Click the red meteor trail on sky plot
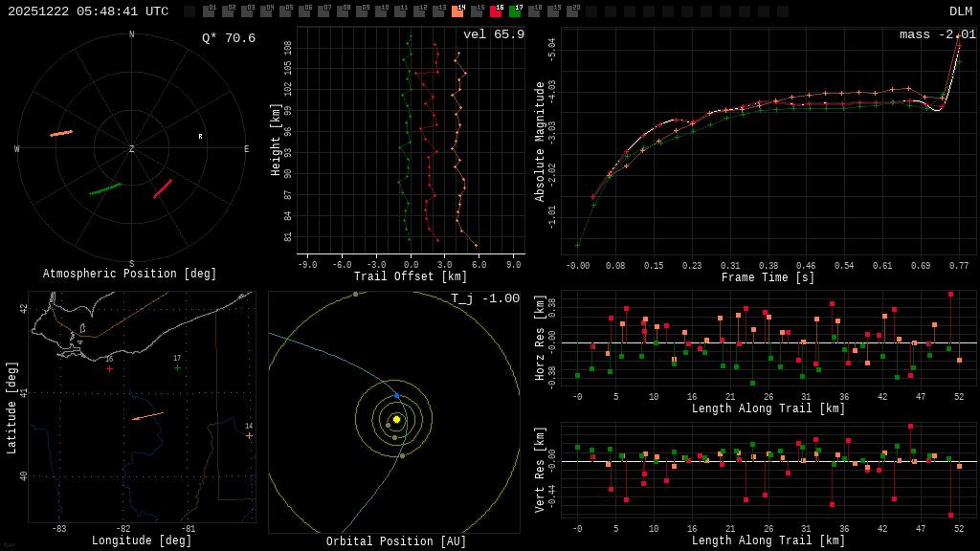980x551 pixels. [x=163, y=188]
